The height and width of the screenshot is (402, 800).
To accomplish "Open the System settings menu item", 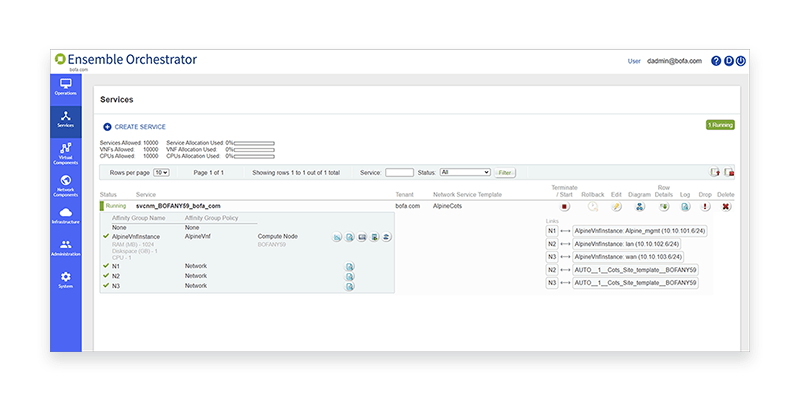I will pyautogui.click(x=65, y=279).
